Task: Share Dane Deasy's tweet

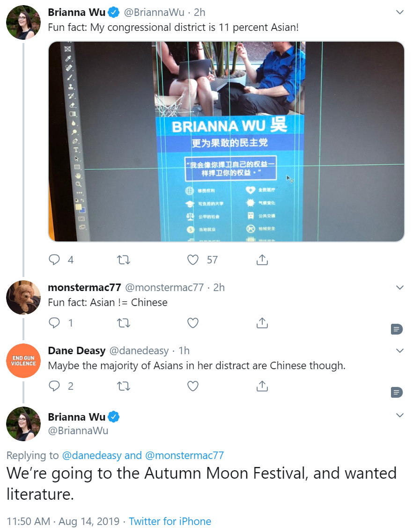Action: click(262, 386)
